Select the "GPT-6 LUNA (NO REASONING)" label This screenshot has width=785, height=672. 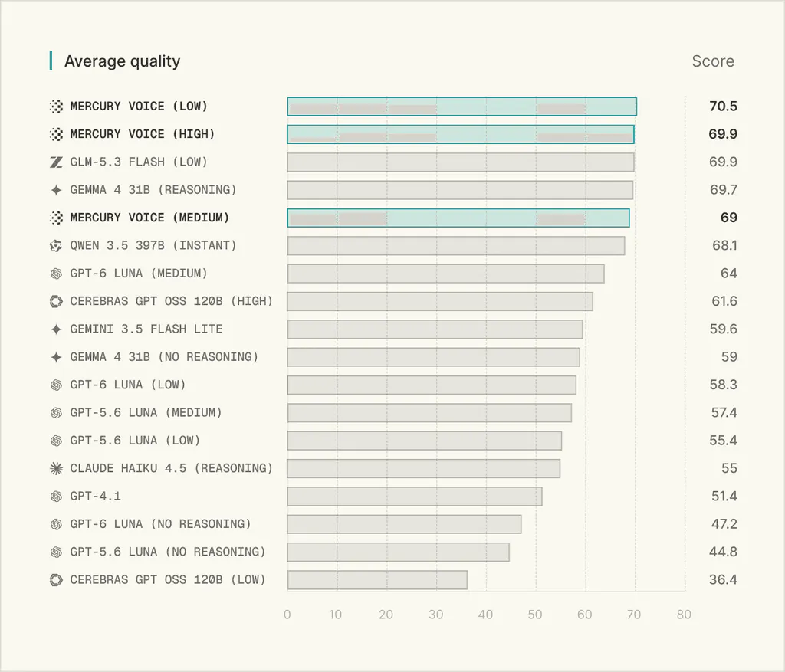coord(161,524)
